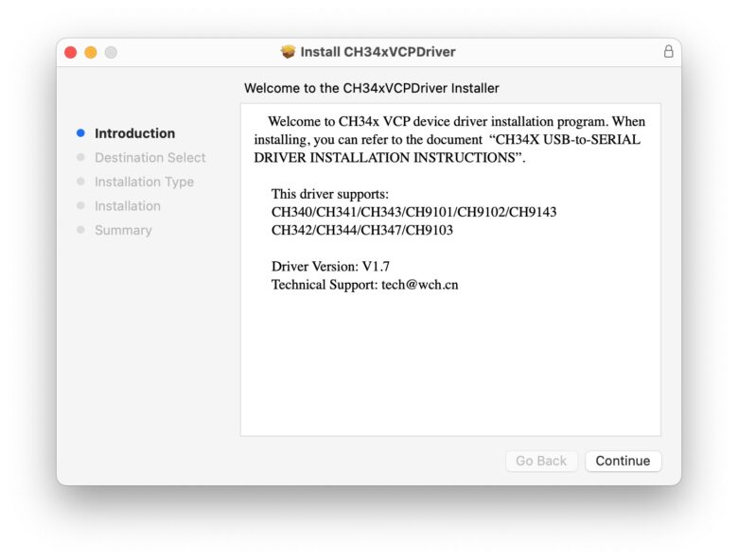Click 'Welcome to the CH34xVCPDriver Installer' heading

pos(371,88)
